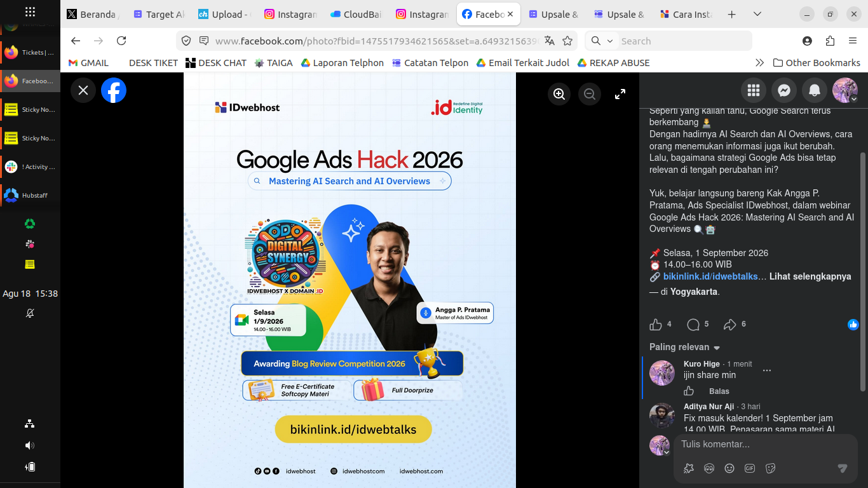Open Firefox account icon

pos(807,41)
